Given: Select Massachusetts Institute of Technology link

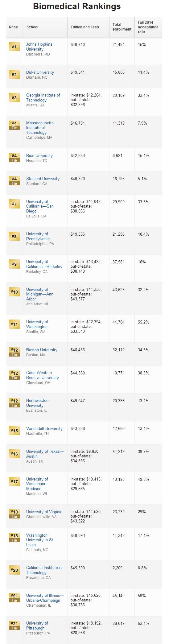Looking at the screenshot, I should (40, 128).
